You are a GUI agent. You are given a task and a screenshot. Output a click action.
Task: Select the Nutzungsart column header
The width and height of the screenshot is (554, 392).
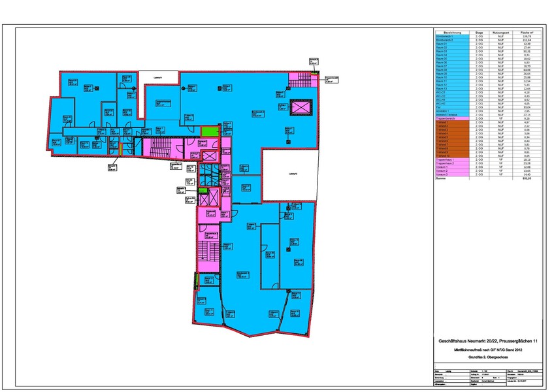pyautogui.click(x=500, y=31)
